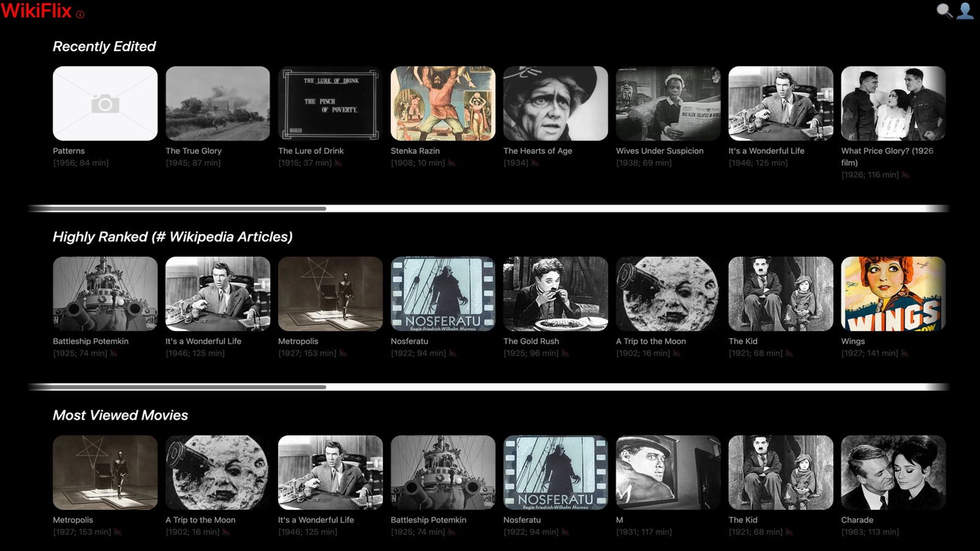Click the small icon after The Hearts of Age year
980x551 pixels.
coord(535,163)
